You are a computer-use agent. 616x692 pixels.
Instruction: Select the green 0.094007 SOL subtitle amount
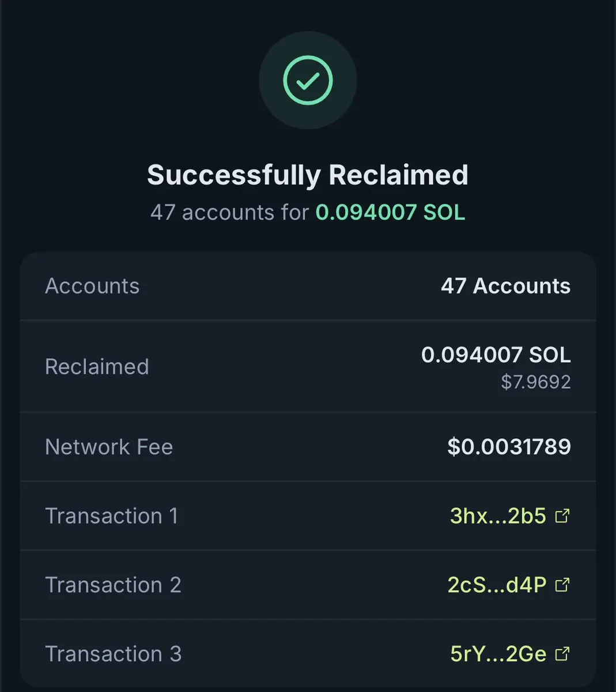[390, 212]
